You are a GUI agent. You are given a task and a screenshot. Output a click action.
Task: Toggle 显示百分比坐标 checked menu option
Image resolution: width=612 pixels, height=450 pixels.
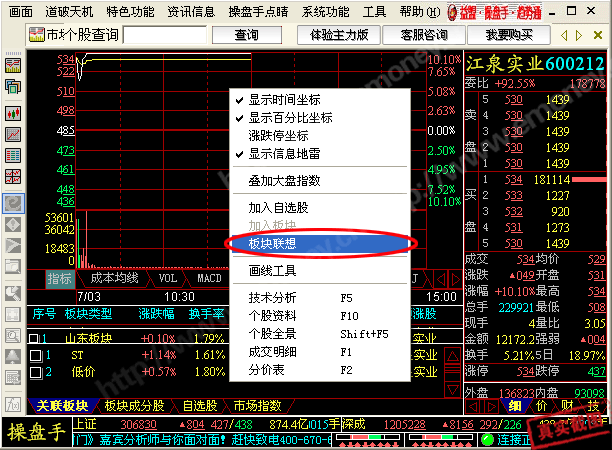290,118
